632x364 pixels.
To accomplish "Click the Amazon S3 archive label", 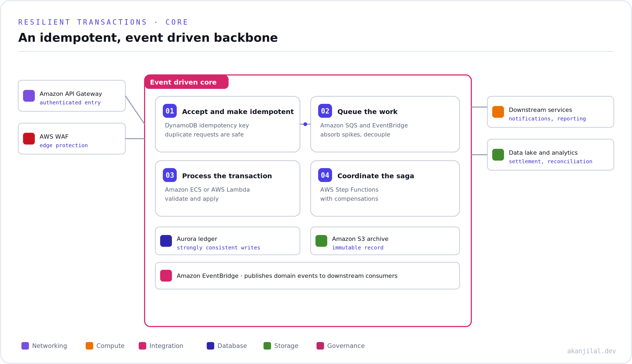I will [x=360, y=239].
